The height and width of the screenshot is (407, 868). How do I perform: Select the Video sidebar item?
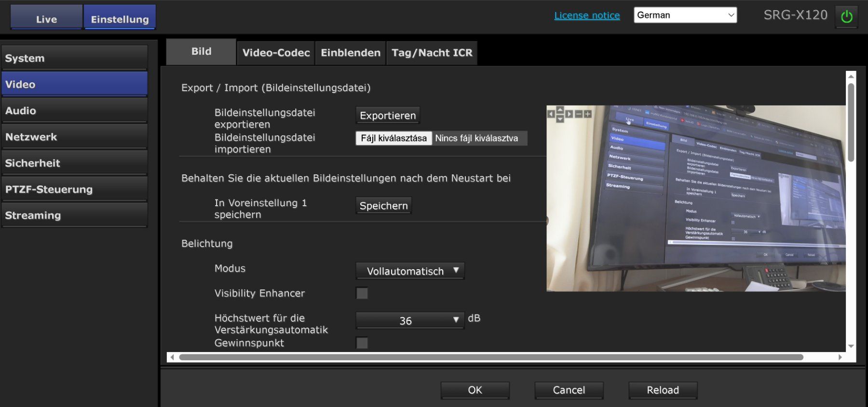pyautogui.click(x=74, y=84)
